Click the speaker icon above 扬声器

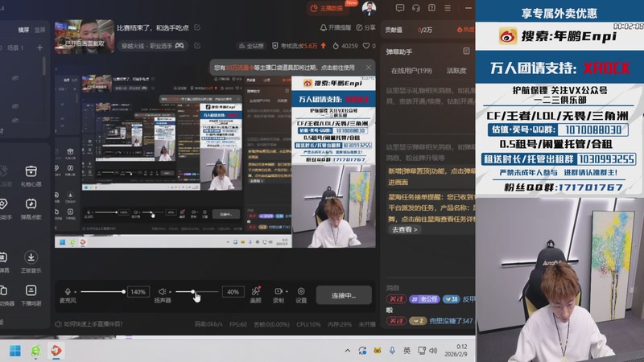coord(163,291)
